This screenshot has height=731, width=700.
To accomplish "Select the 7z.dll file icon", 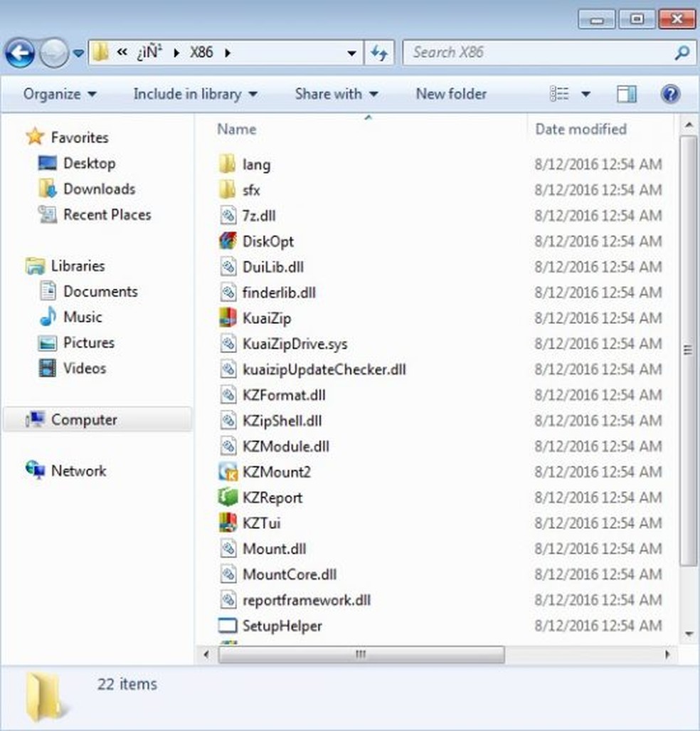I will (x=228, y=216).
